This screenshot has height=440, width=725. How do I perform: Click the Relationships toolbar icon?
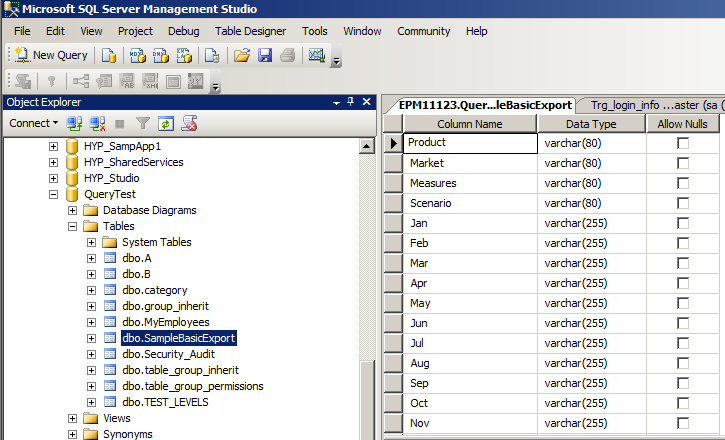click(81, 81)
